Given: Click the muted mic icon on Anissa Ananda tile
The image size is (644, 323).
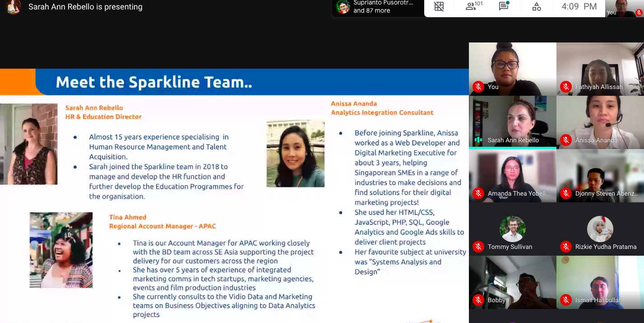Looking at the screenshot, I should click(x=565, y=140).
